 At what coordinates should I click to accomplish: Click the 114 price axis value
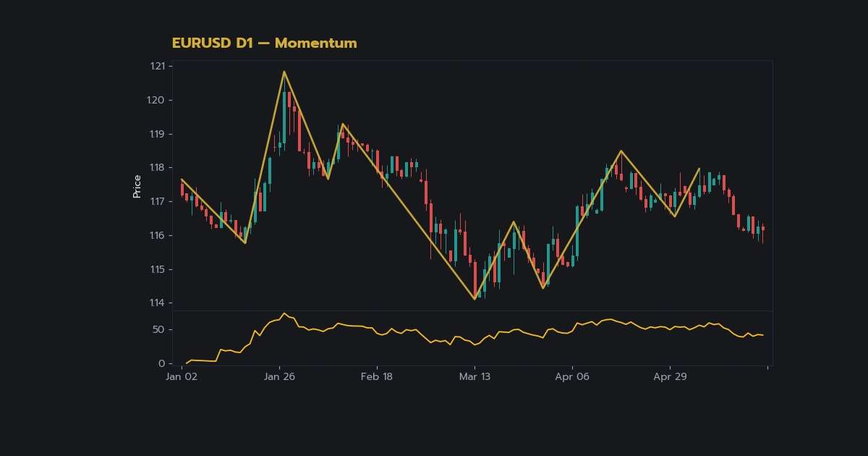pyautogui.click(x=158, y=303)
